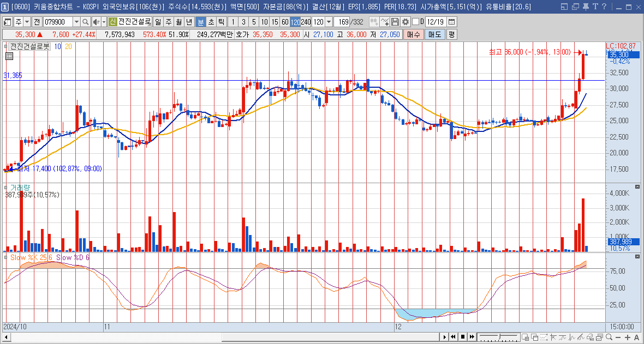Viewport: 644px width, 344px height.
Task: Click the dashed selection chart icon
Action: [544, 337]
